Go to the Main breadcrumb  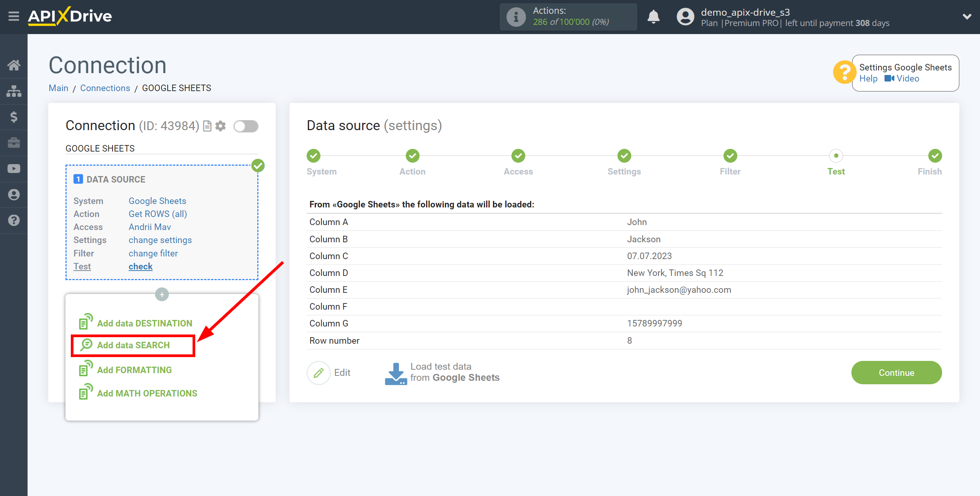58,88
